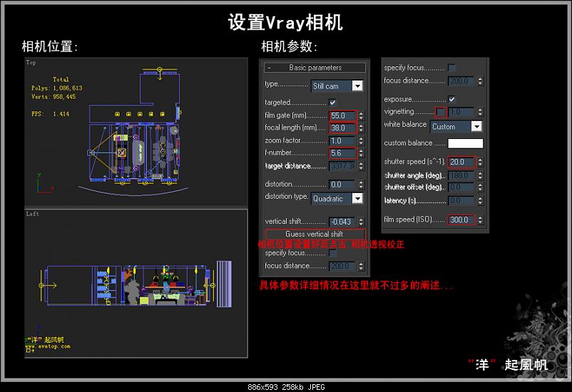Screen dimensions: 572x392
Task: Click the vertical shift value field
Action: (342, 222)
